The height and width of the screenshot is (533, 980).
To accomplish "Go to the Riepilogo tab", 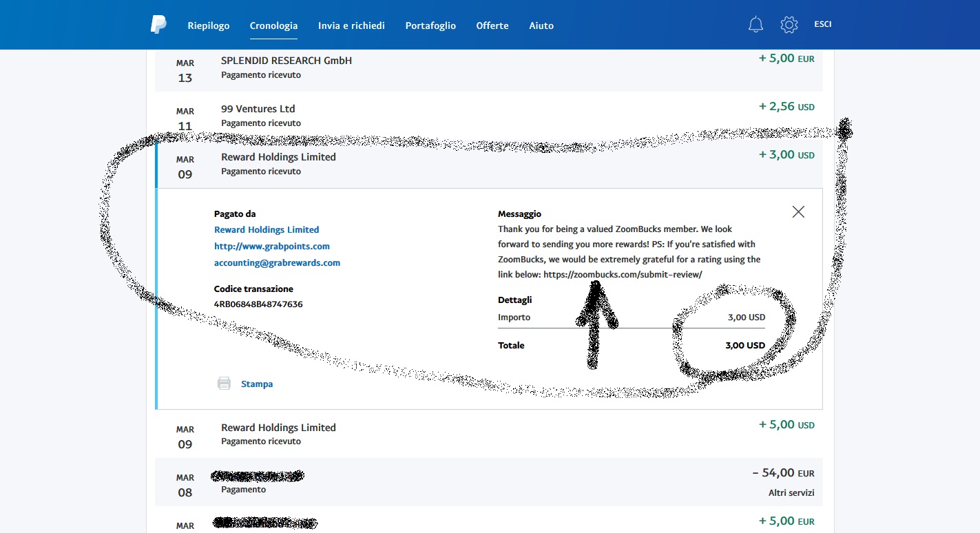I will click(x=209, y=25).
